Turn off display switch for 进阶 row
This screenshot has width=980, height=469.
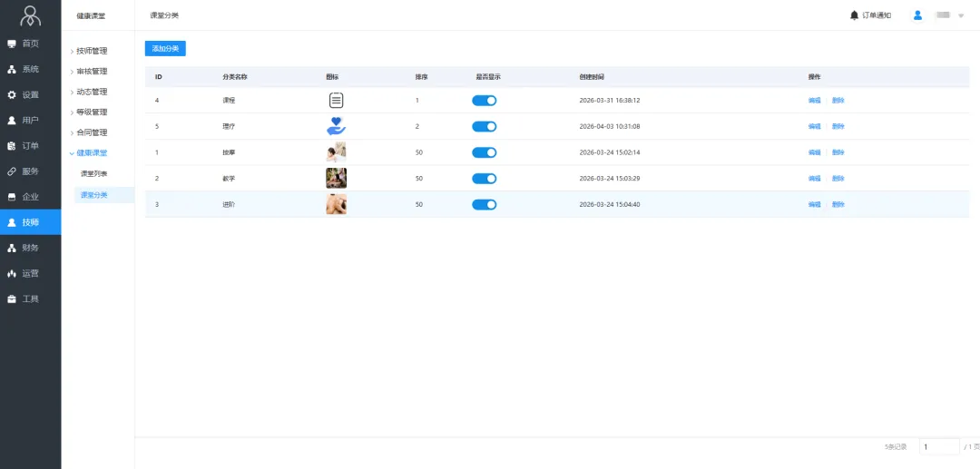484,205
